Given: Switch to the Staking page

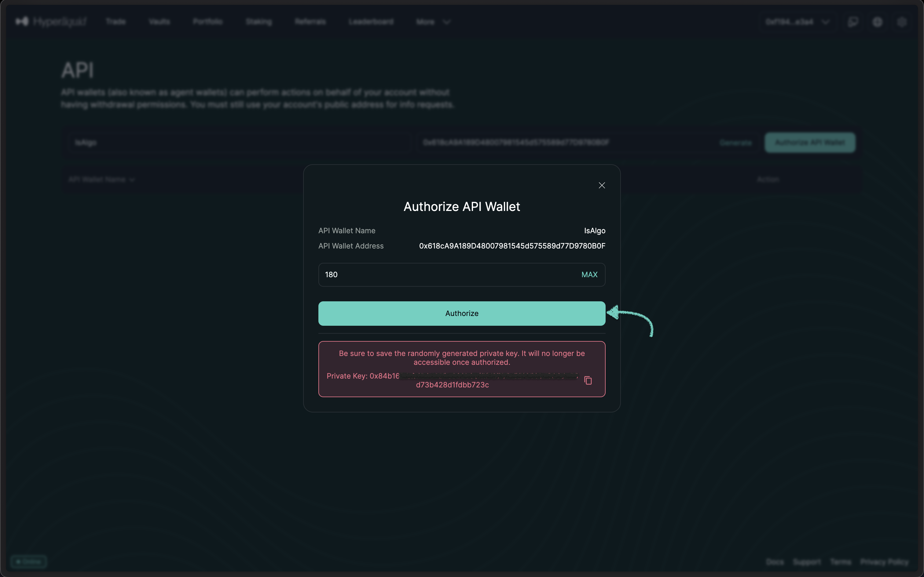Looking at the screenshot, I should pyautogui.click(x=258, y=21).
